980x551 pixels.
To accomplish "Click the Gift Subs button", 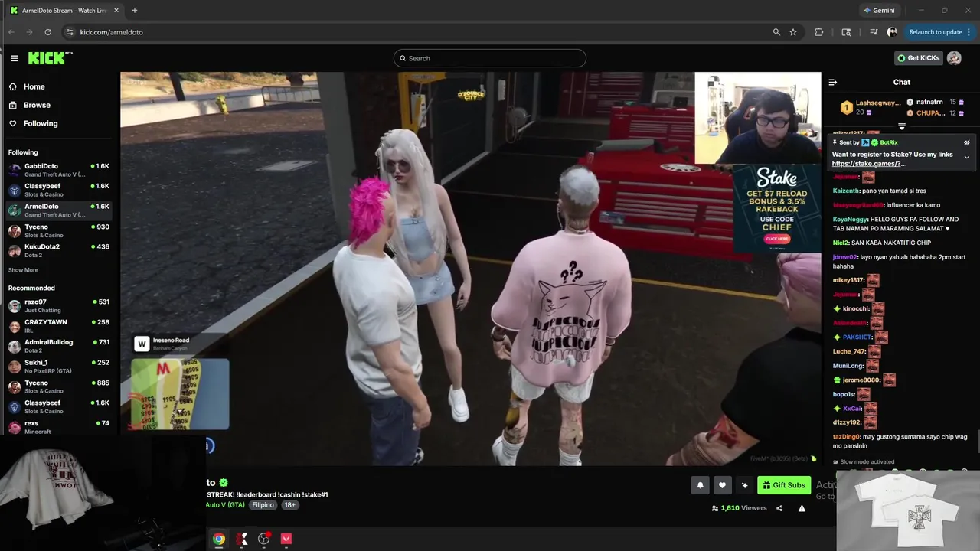I will click(784, 485).
